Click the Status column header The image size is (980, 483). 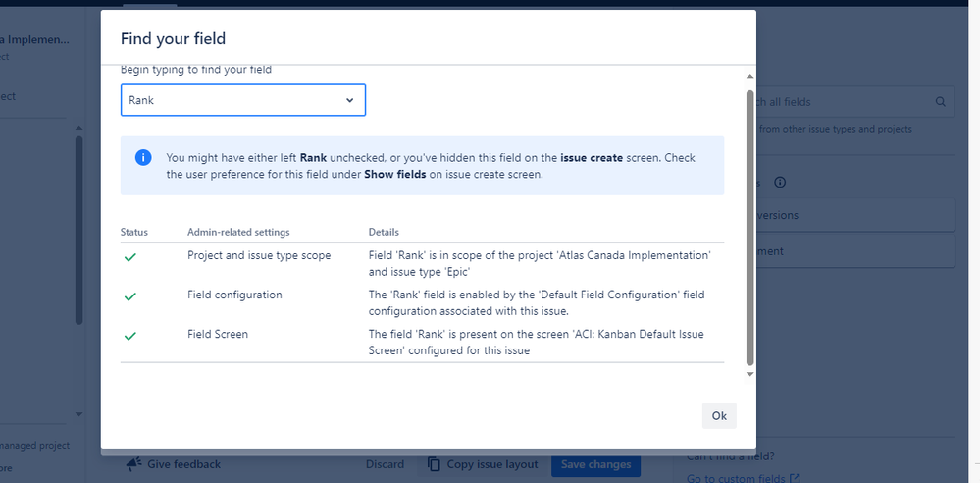coord(134,232)
